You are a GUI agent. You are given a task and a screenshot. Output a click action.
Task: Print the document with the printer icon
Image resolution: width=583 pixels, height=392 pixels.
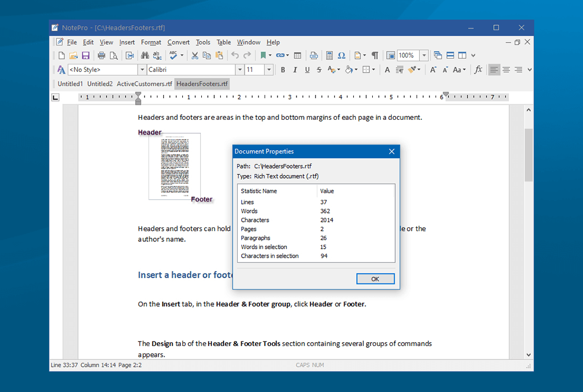coord(101,56)
